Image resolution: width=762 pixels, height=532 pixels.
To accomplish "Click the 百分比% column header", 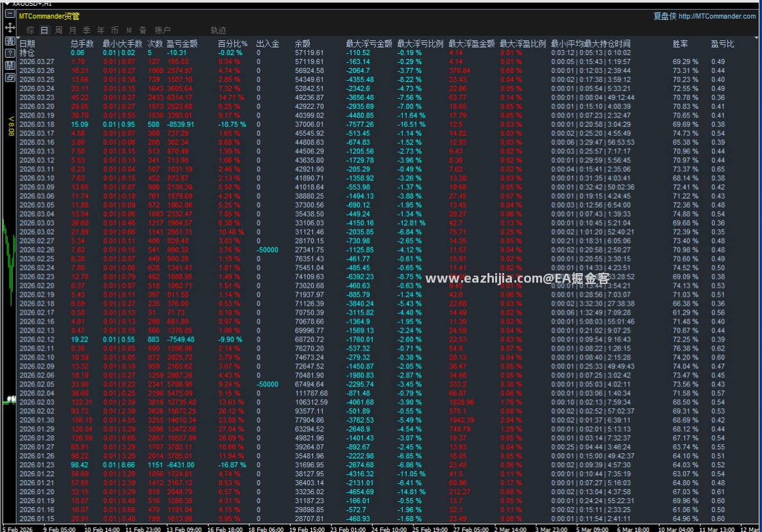I will point(232,44).
